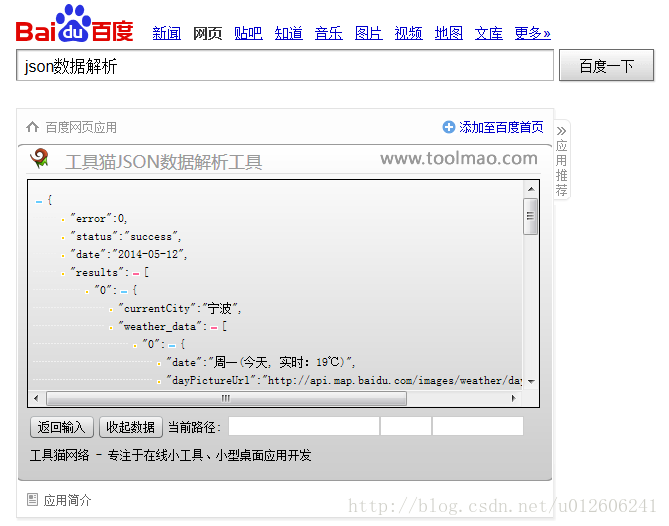Click the www.toolmao.com site text
This screenshot has width=669, height=526.
coord(459,158)
